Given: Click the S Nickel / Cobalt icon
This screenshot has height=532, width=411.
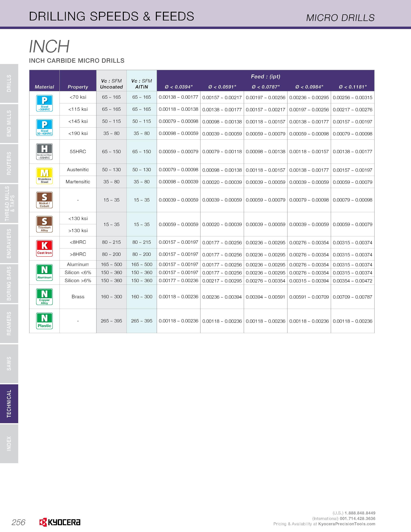Looking at the screenshot, I should click(44, 200).
